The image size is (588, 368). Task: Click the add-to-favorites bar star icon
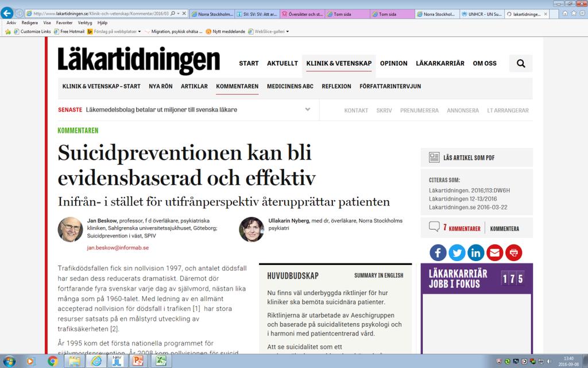point(8,32)
